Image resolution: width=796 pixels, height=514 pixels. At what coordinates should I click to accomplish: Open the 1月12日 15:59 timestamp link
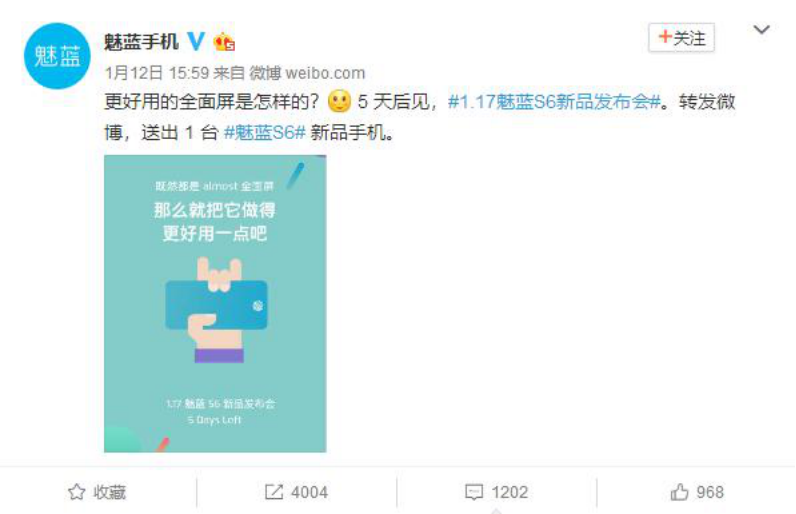(157, 73)
